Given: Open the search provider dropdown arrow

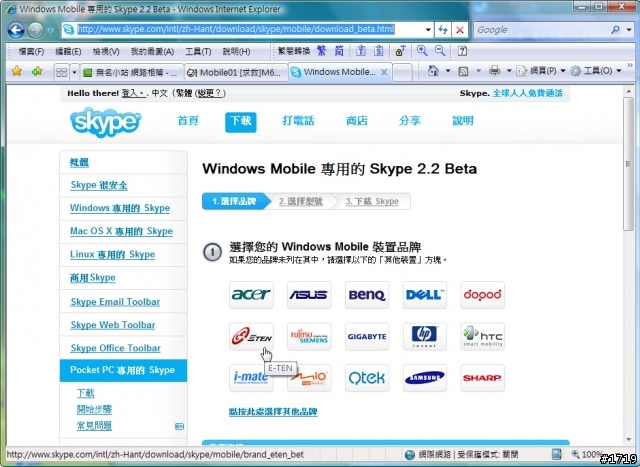Looking at the screenshot, I should [629, 30].
